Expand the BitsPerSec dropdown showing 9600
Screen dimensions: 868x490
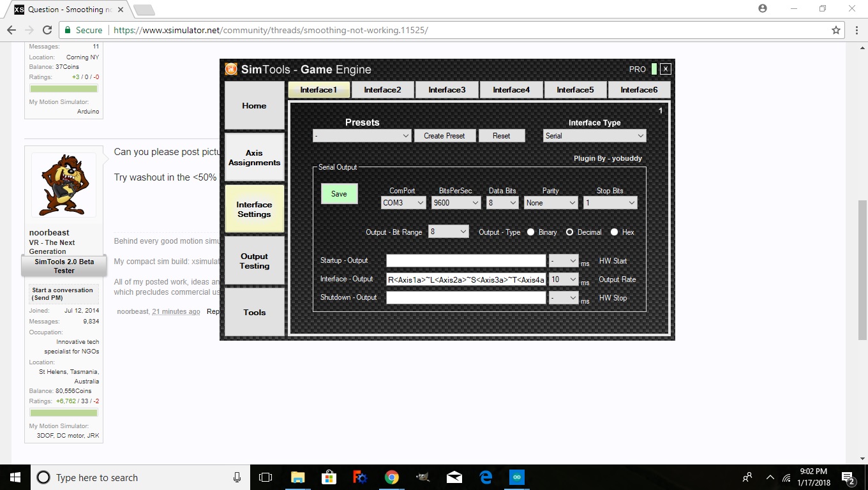[x=456, y=203]
